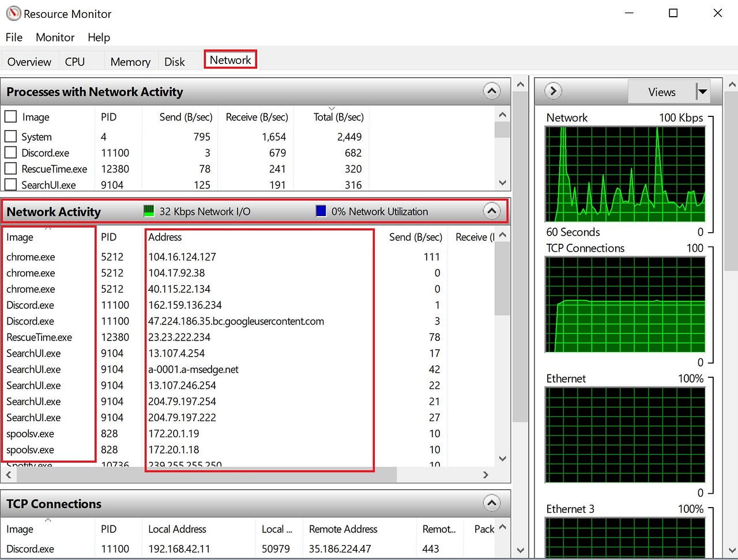Collapse the TCP Connections panel
Viewport: 738px width, 560px height.
(491, 503)
